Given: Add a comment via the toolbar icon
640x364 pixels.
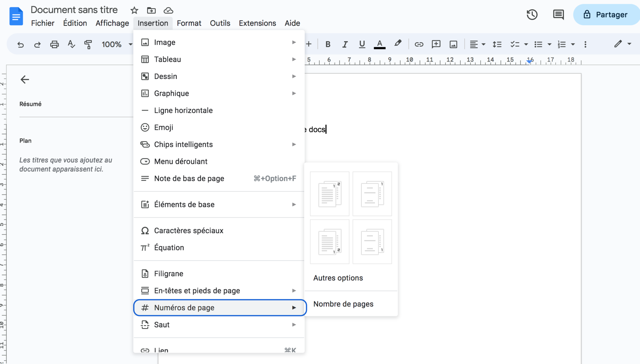Looking at the screenshot, I should 436,44.
